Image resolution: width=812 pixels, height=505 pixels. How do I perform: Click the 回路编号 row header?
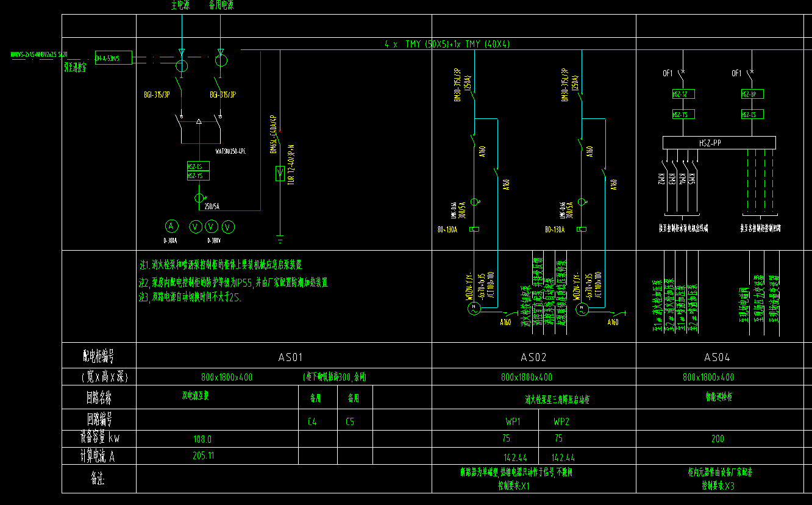(x=99, y=420)
